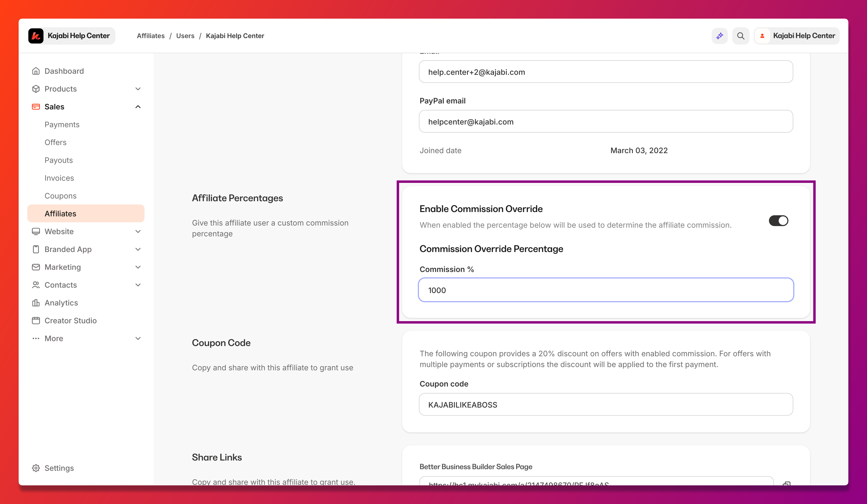Click the Contacts people icon
Viewport: 867px width, 504px height.
(36, 285)
